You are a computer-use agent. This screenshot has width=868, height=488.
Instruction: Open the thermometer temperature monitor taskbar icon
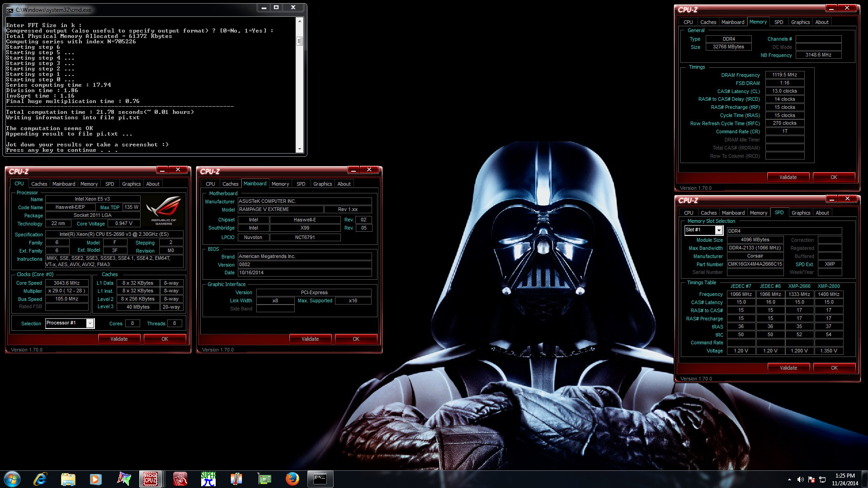236,479
